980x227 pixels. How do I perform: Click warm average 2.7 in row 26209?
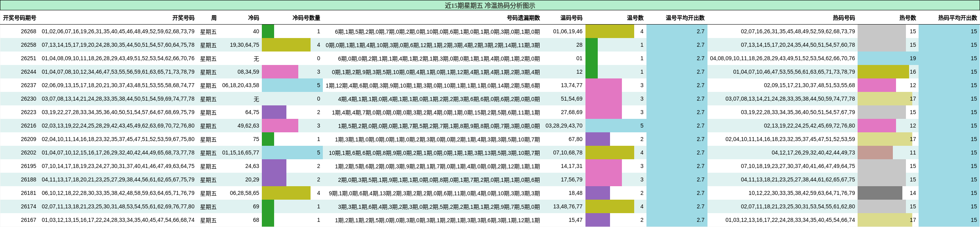point(700,139)
